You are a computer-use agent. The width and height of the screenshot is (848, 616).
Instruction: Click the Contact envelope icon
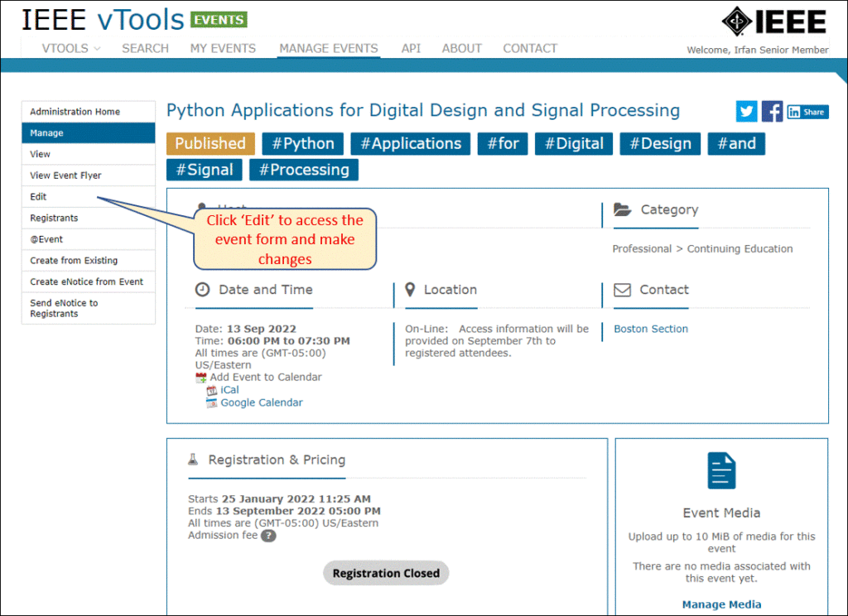pyautogui.click(x=623, y=290)
